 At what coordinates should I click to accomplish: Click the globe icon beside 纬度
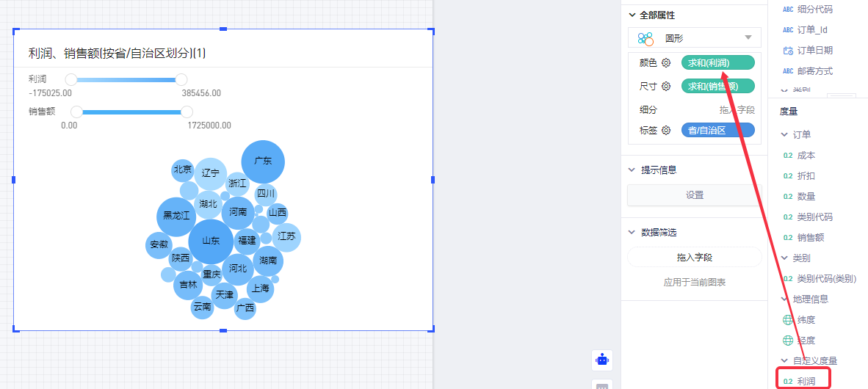(788, 320)
